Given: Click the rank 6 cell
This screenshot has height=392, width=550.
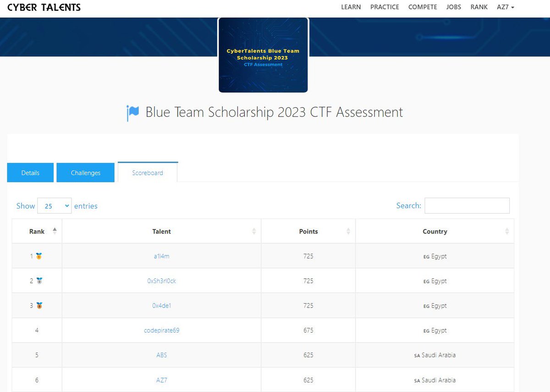Looking at the screenshot, I should pos(37,380).
